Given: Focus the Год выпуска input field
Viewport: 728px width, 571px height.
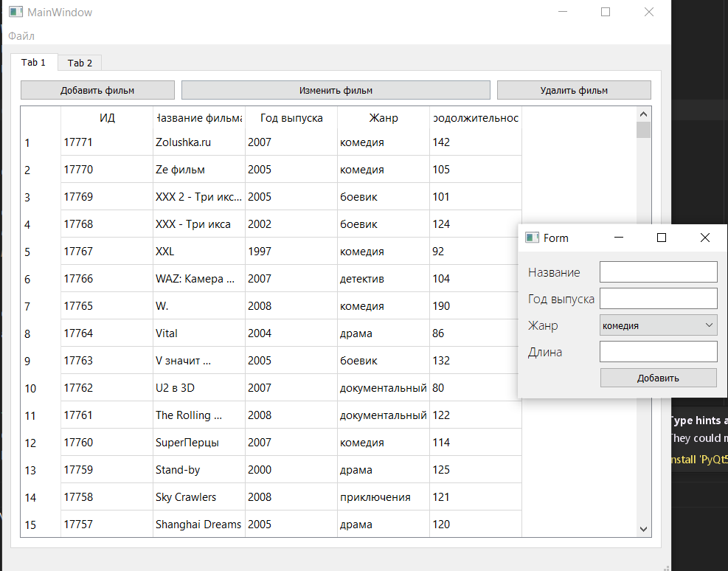Looking at the screenshot, I should [x=659, y=299].
